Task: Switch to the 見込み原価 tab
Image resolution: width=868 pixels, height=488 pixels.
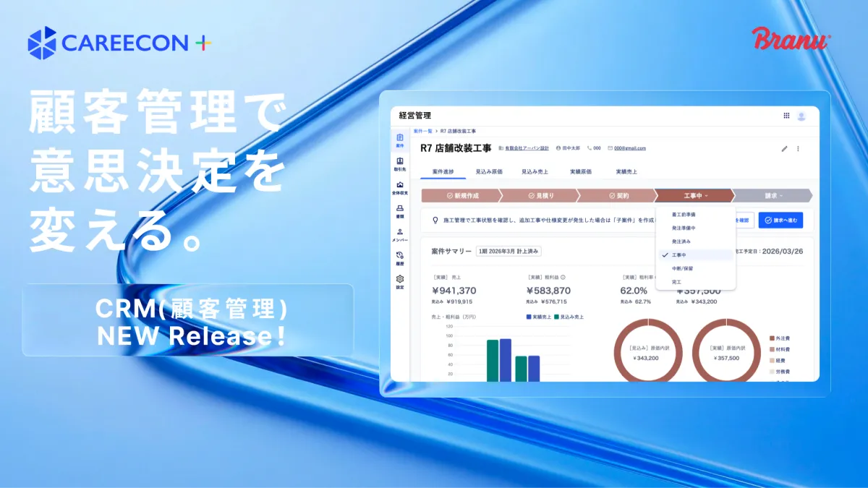Action: pyautogui.click(x=489, y=172)
